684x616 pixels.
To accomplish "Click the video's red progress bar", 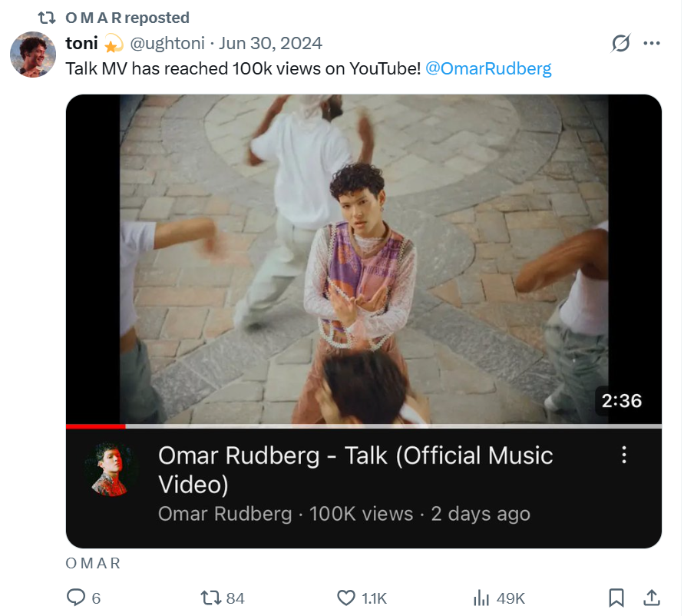I will [95, 426].
